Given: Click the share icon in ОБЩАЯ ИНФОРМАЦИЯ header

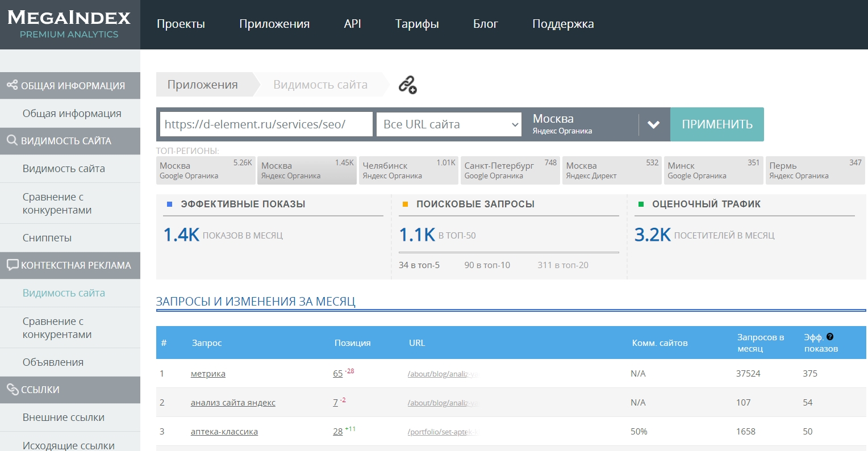Looking at the screenshot, I should coord(12,85).
